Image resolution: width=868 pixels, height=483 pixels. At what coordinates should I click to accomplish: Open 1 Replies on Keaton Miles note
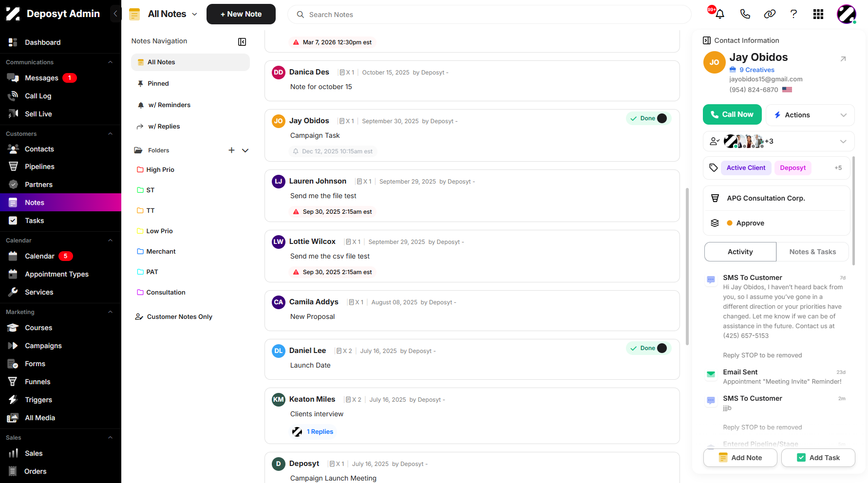(320, 432)
